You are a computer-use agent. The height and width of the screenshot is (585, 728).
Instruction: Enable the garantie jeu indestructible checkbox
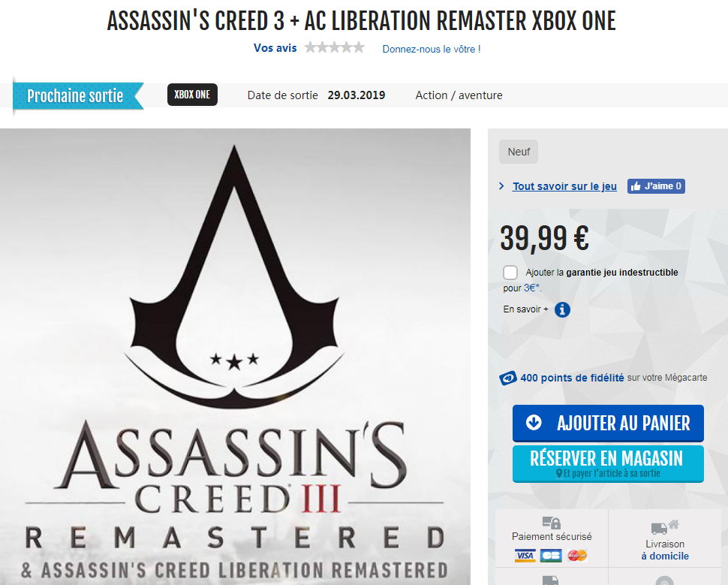(x=510, y=273)
